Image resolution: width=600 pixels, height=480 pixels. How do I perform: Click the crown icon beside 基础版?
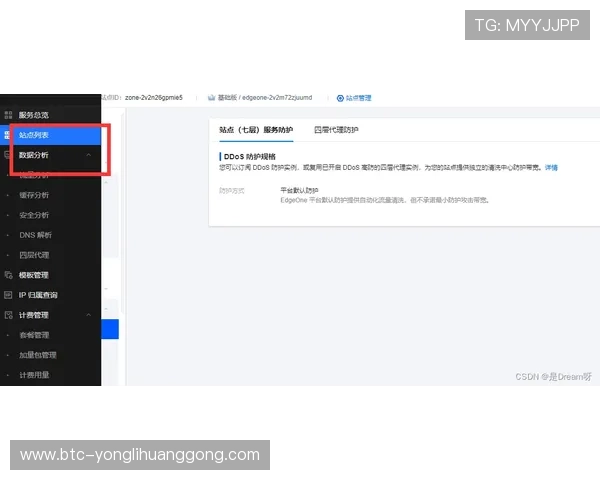pos(211,98)
